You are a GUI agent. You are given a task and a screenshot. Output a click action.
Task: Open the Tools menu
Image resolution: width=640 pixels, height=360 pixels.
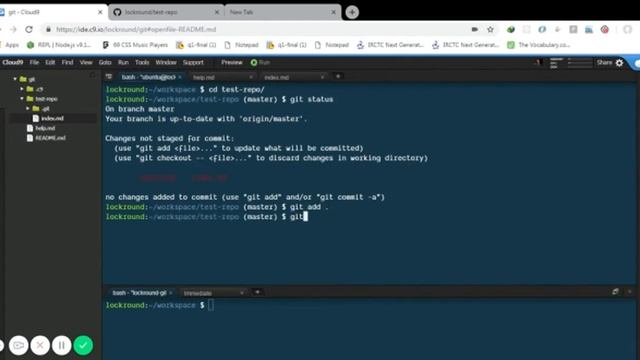142,62
